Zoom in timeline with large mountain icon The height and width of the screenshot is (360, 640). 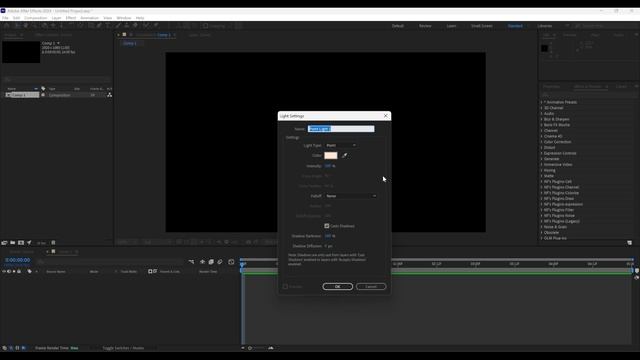[271, 348]
